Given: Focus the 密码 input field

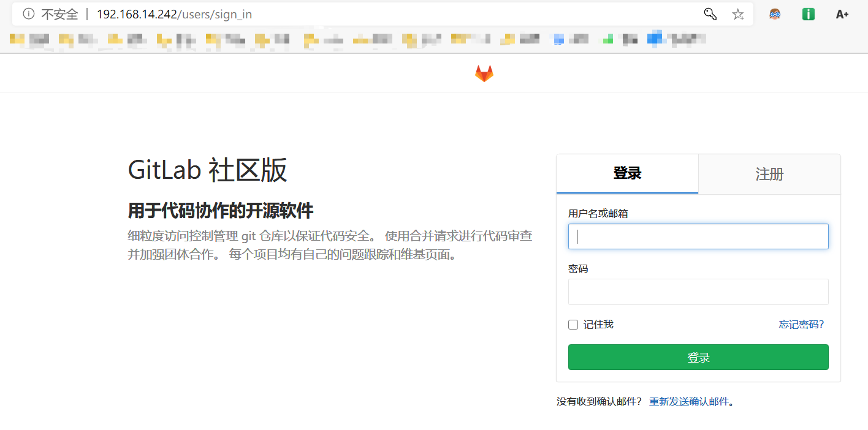Looking at the screenshot, I should click(x=698, y=292).
